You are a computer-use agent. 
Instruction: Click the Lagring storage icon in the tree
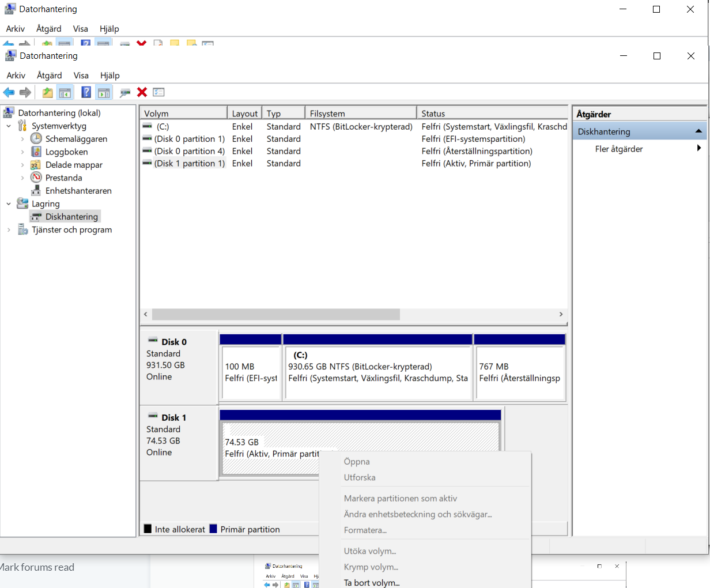22,203
